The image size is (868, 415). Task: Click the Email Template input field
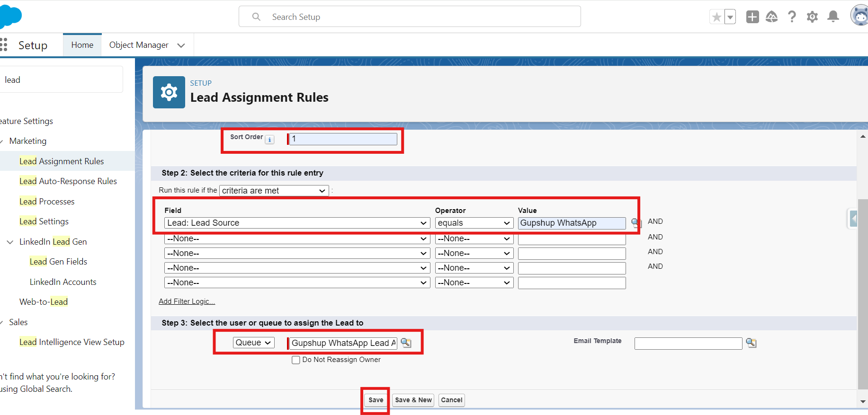[689, 344]
